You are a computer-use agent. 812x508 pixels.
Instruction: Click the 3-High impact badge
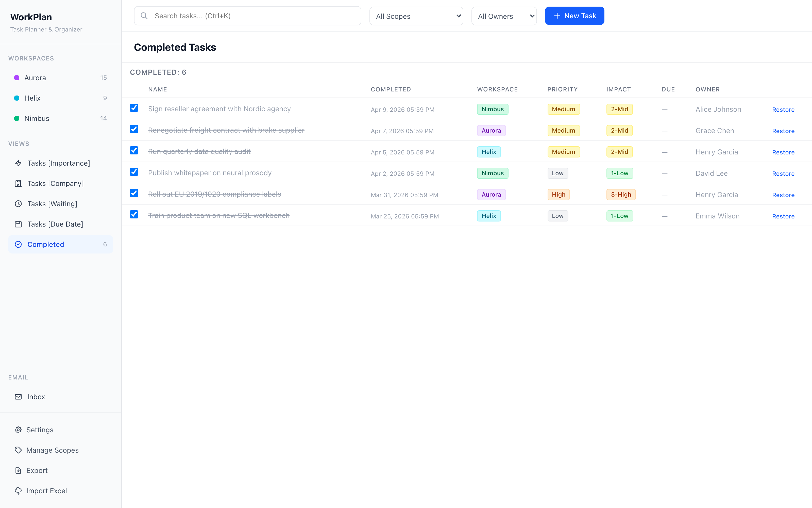[621, 195]
